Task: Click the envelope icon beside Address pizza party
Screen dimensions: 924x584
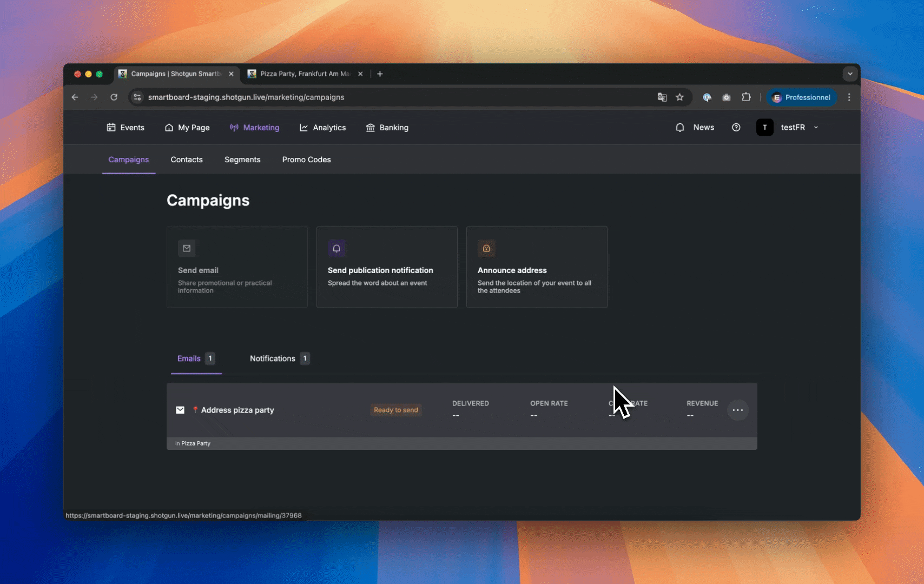Action: point(180,410)
